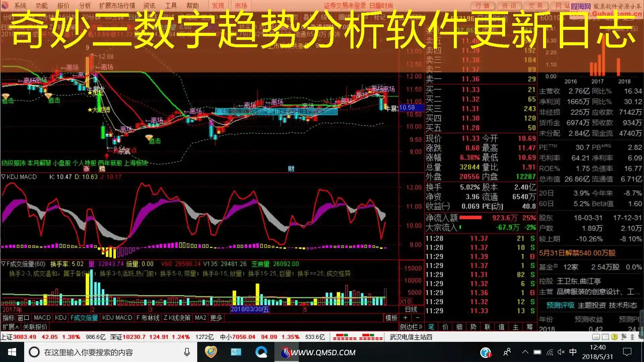Viewport: 644px width, 362px height.
Task: Switch to the MACD indicator tab
Action: (x=42, y=317)
